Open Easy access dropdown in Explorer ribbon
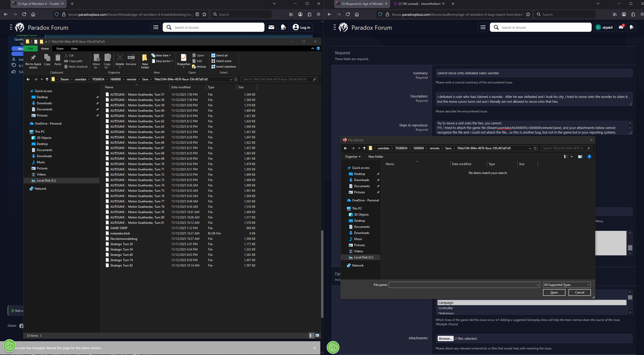The width and height of the screenshot is (644, 355). click(162, 61)
